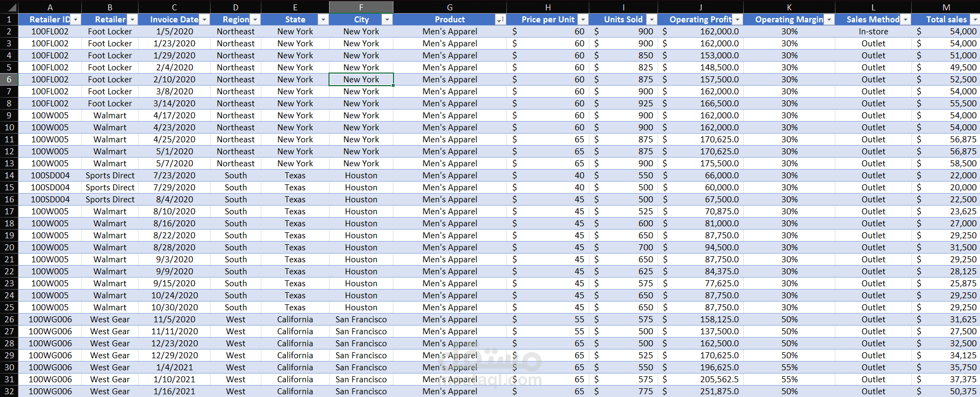Image resolution: width=980 pixels, height=397 pixels.
Task: Select column J header
Action: click(x=701, y=7)
